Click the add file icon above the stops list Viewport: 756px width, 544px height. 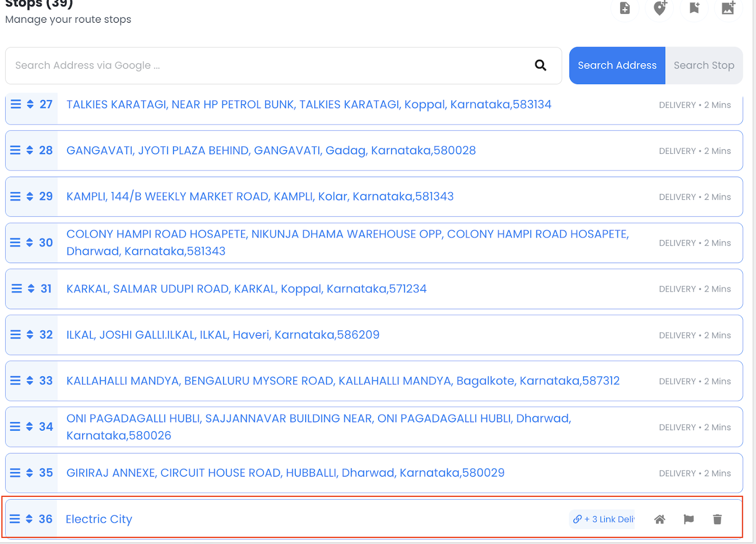tap(625, 8)
